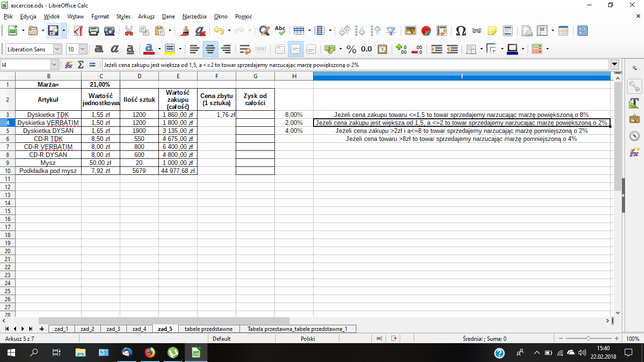This screenshot has width=644, height=362.
Task: Toggle Wrap Text
Action: click(x=245, y=49)
